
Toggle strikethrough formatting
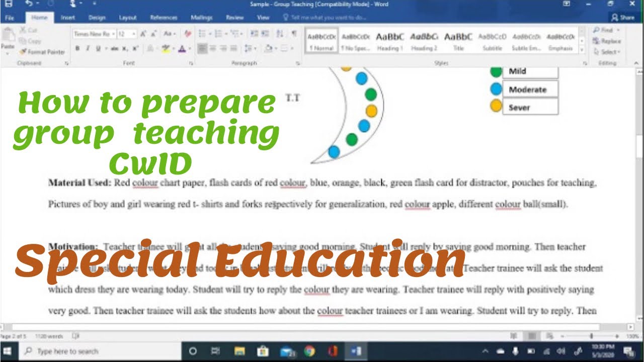[114, 49]
